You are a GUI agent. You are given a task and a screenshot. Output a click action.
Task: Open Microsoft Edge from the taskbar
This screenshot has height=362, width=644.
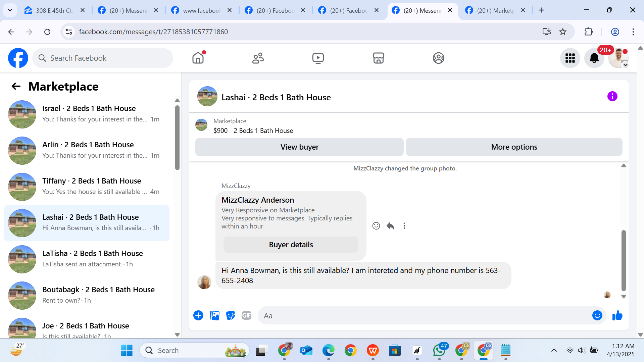(x=328, y=351)
